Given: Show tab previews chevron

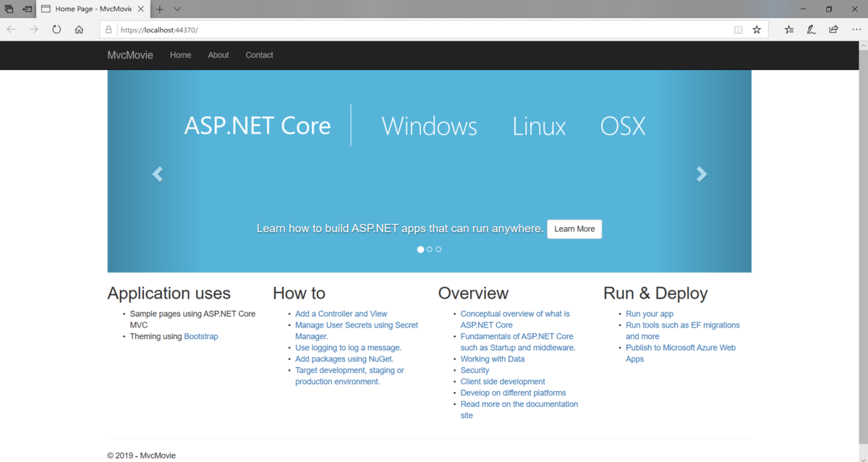Looking at the screenshot, I should point(177,9).
